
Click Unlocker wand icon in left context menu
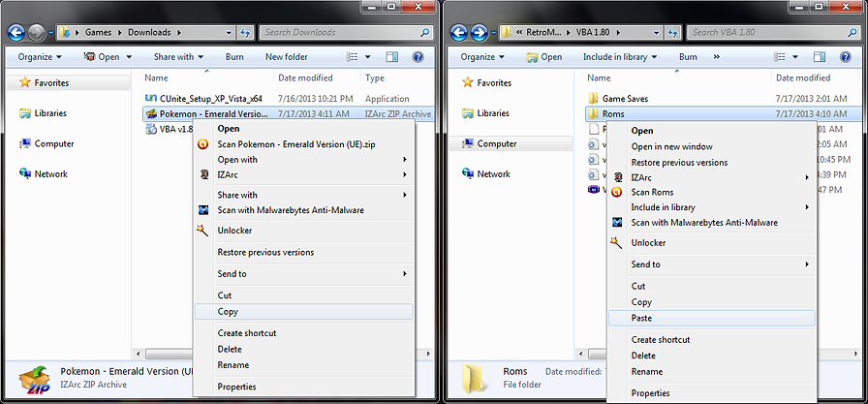pyautogui.click(x=202, y=231)
